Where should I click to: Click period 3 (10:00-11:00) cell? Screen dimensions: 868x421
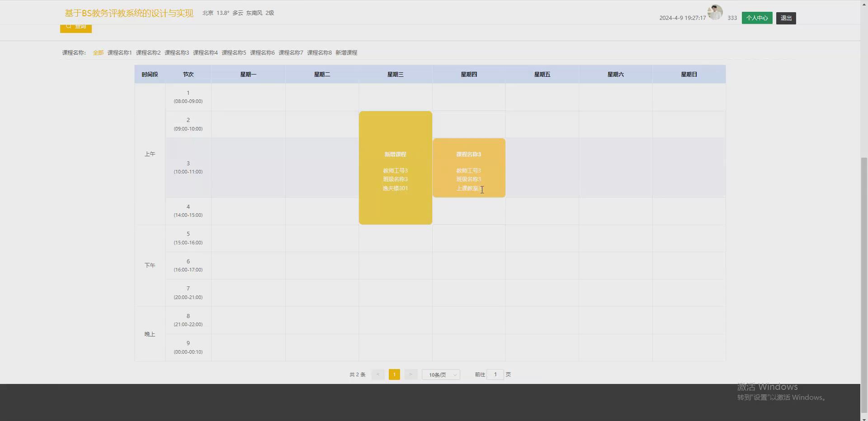(188, 168)
